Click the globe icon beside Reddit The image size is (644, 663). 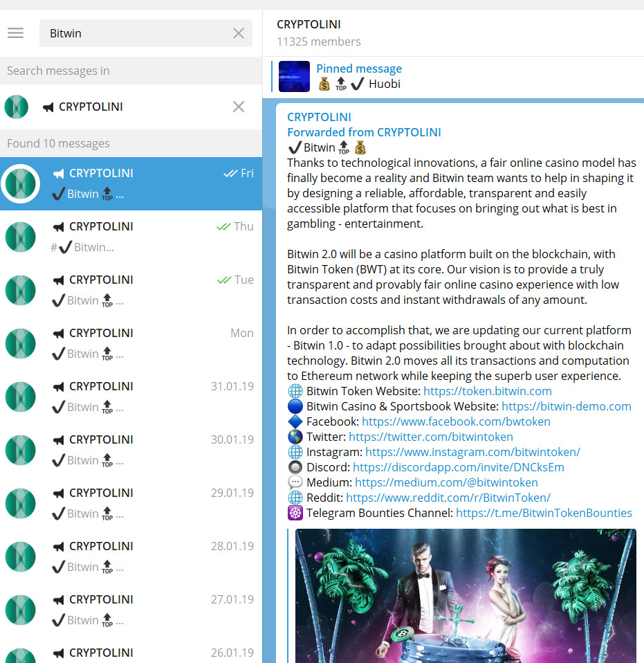(x=295, y=498)
